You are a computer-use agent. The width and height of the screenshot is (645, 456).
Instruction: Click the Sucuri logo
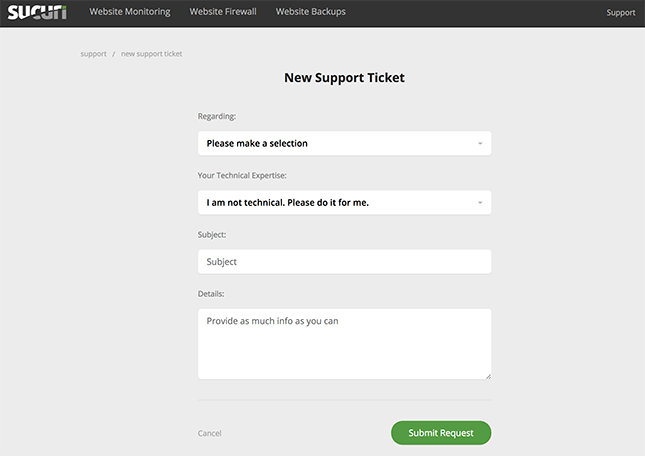coord(37,12)
